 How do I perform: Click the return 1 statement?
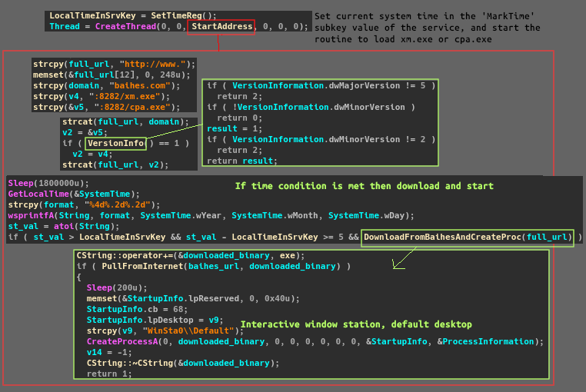109,374
